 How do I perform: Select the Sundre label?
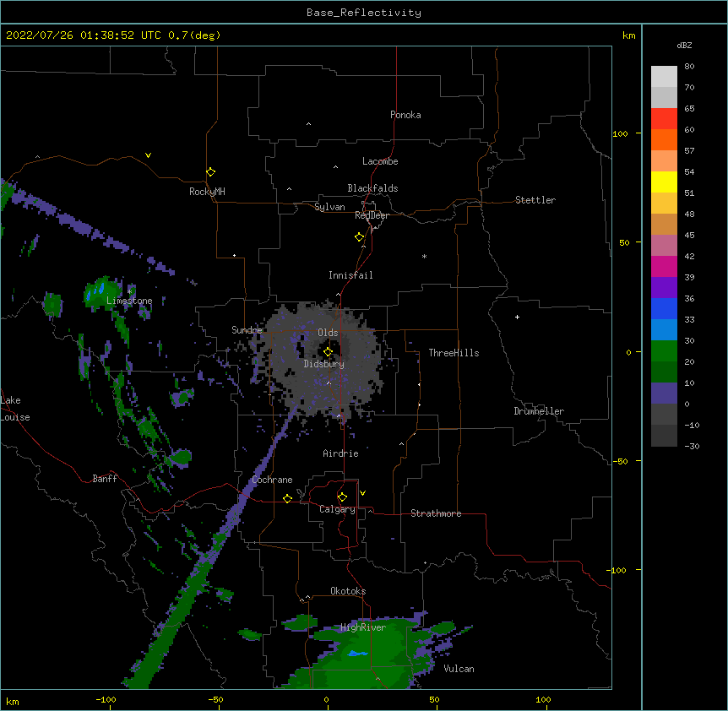247,330
